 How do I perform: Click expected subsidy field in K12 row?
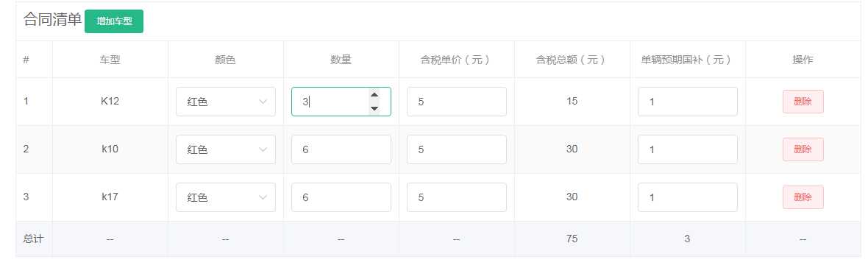(x=688, y=102)
